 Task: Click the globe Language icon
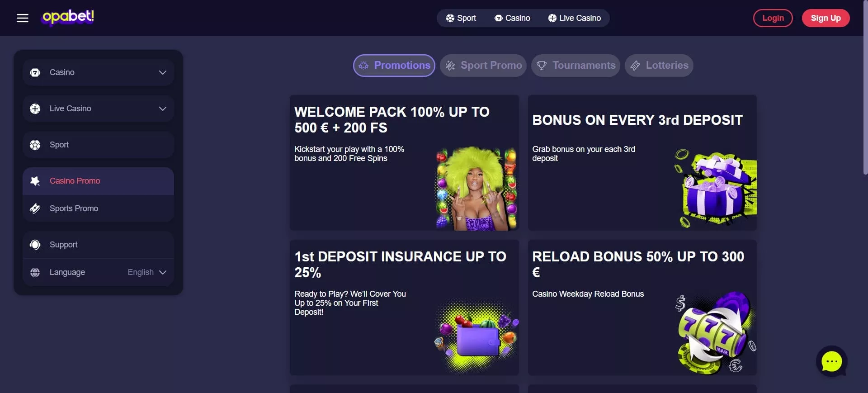35,272
